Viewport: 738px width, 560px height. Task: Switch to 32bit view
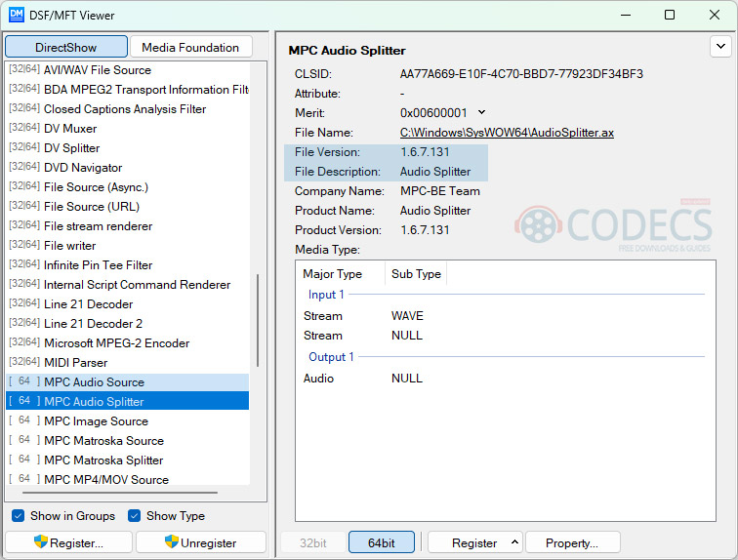(313, 542)
